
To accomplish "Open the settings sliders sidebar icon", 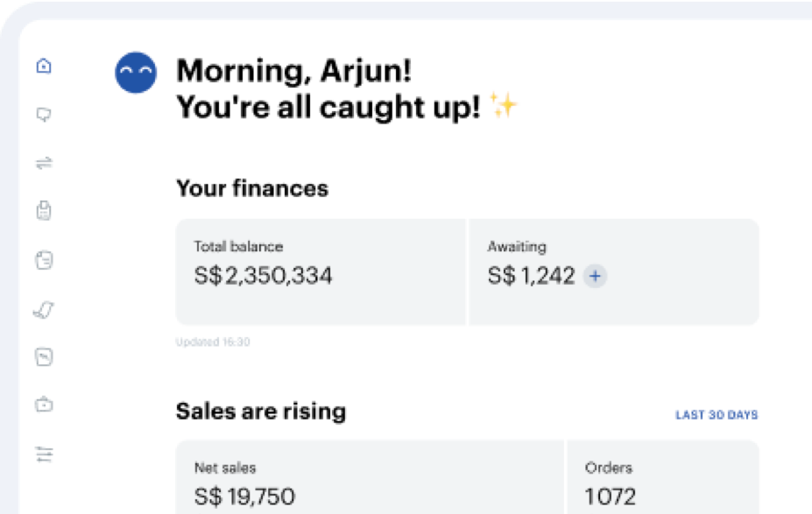I will click(x=44, y=454).
